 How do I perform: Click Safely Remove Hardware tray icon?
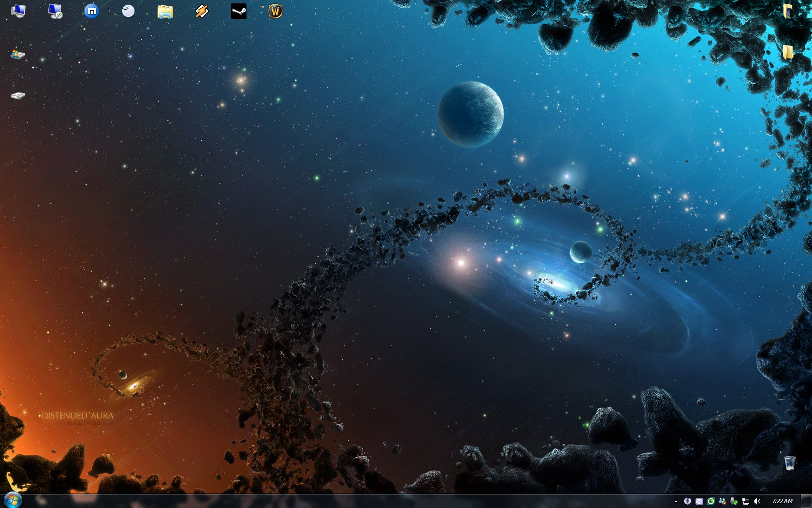(x=734, y=501)
